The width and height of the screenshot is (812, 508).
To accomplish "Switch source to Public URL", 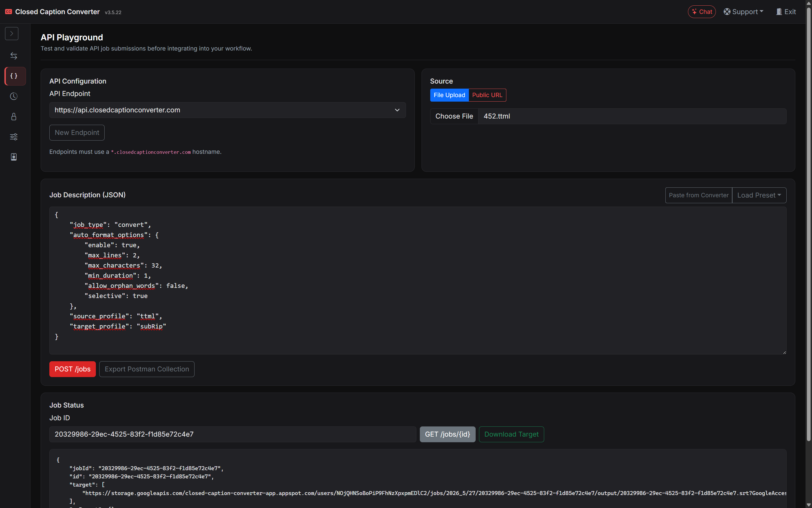I will [487, 95].
